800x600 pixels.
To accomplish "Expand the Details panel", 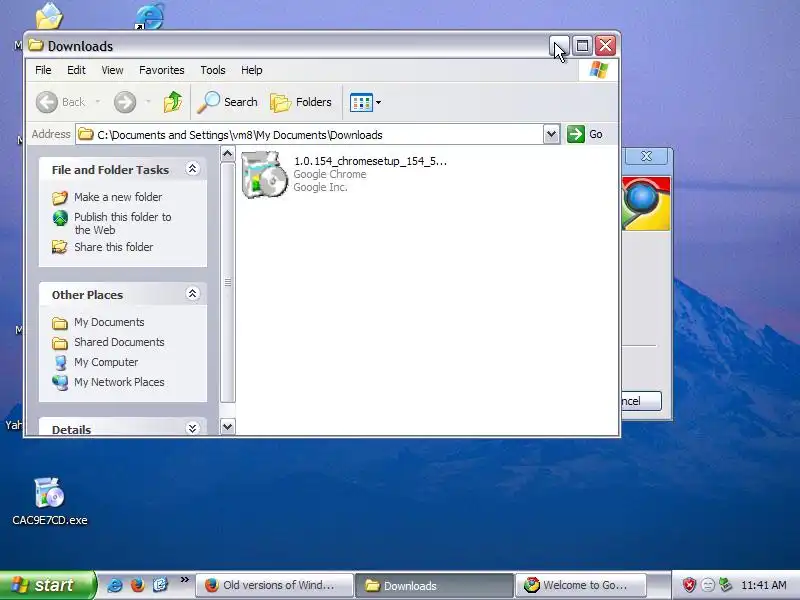I will 192,428.
